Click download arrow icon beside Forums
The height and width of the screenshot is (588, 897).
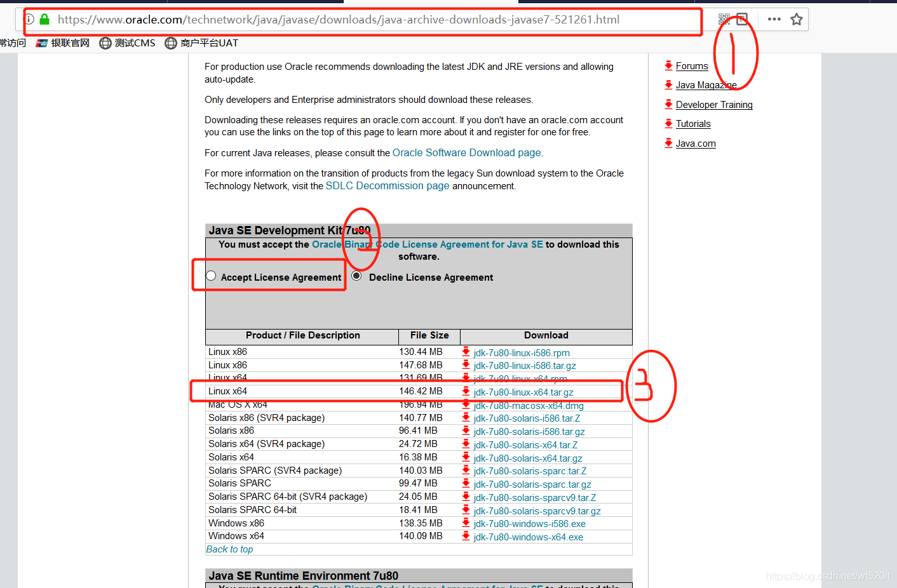pyautogui.click(x=668, y=65)
